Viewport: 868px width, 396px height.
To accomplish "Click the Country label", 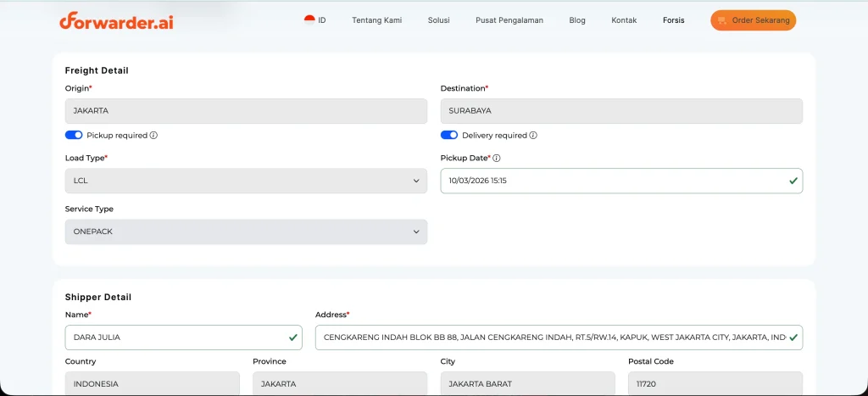I will click(81, 361).
